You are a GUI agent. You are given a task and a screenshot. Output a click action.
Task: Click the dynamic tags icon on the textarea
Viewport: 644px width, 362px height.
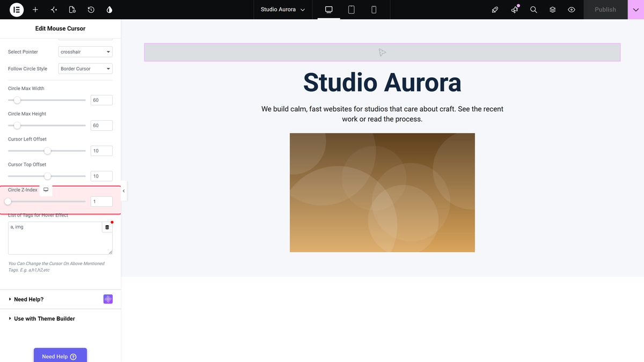(107, 227)
